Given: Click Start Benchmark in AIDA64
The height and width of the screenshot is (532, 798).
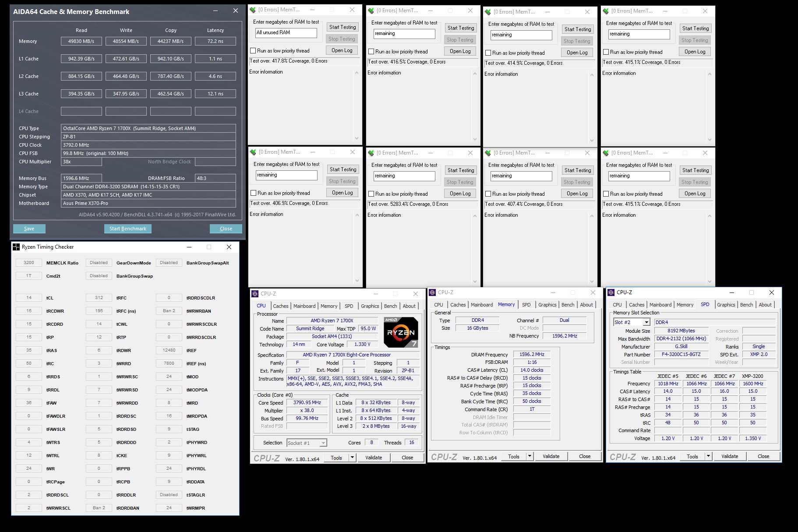Looking at the screenshot, I should [x=128, y=229].
